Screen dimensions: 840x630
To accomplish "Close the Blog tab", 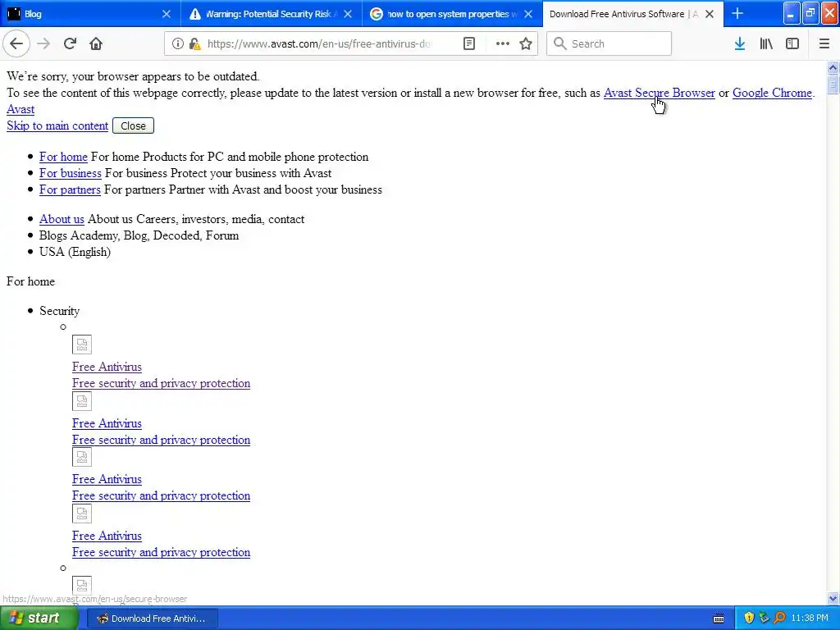I will tap(167, 14).
